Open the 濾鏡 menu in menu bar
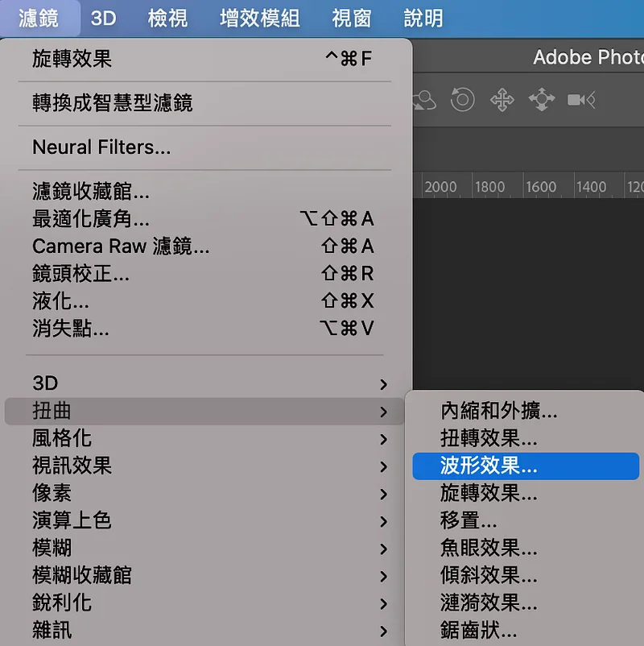644x646 pixels. pyautogui.click(x=39, y=19)
